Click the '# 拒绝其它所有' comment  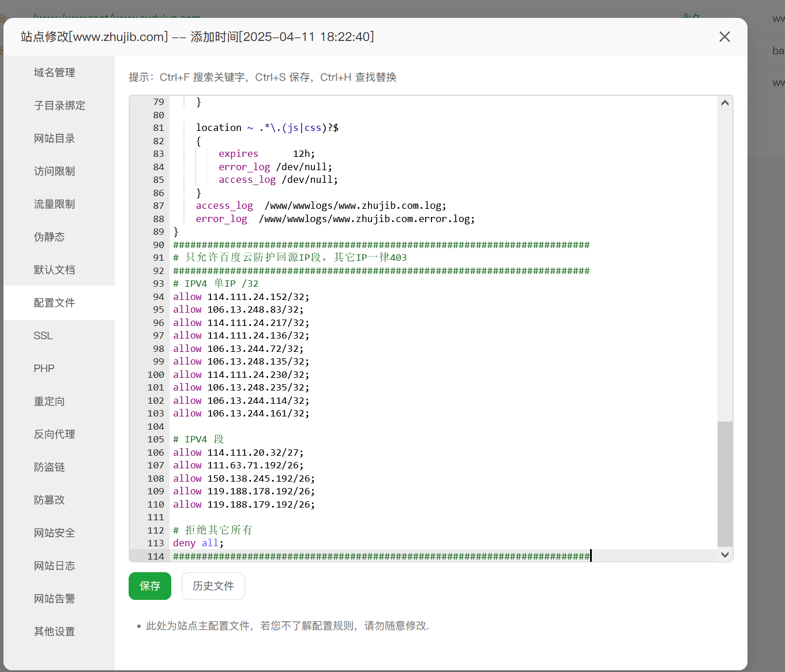coord(213,530)
